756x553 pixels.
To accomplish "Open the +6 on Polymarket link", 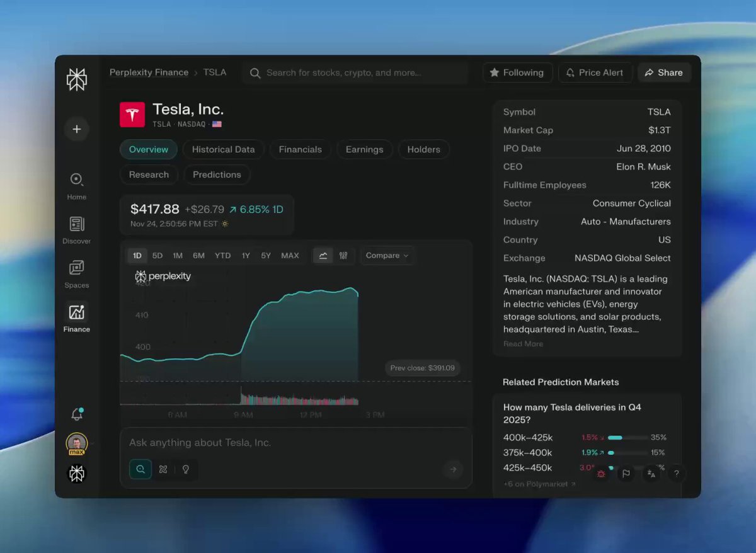I will 539,484.
